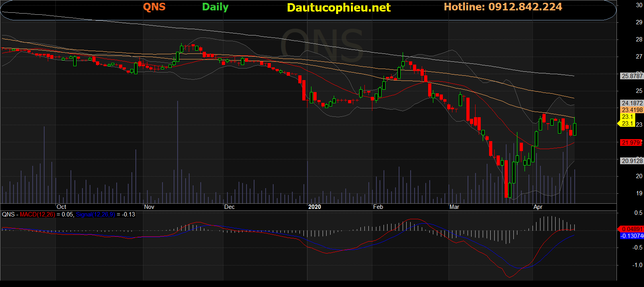Click the Signal(12,26,9) indicator label

click(x=96, y=214)
